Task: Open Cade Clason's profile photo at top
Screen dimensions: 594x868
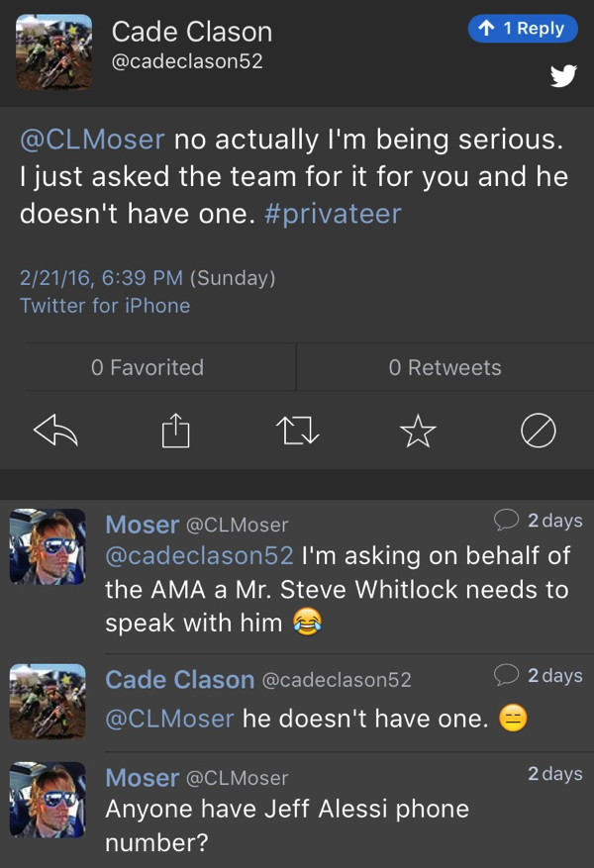Action: (53, 52)
